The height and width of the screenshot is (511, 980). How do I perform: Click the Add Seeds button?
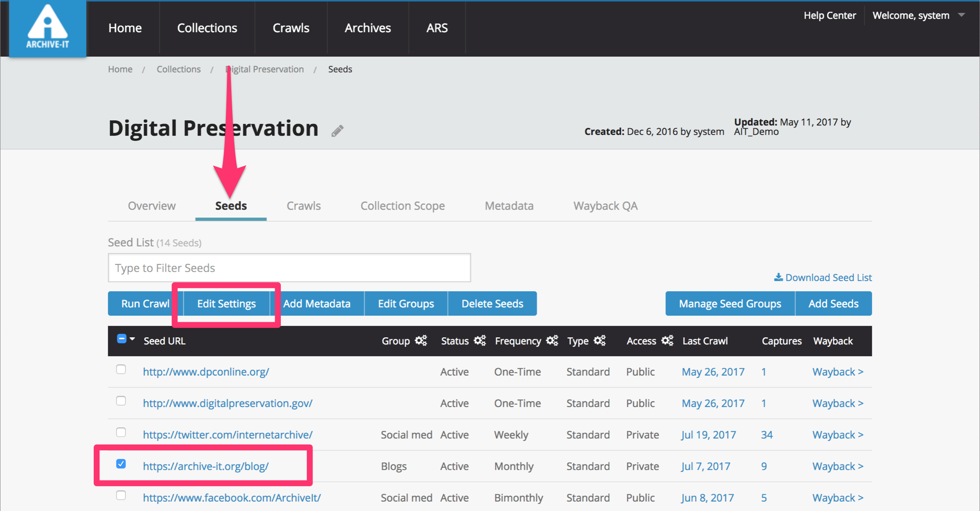pos(833,304)
